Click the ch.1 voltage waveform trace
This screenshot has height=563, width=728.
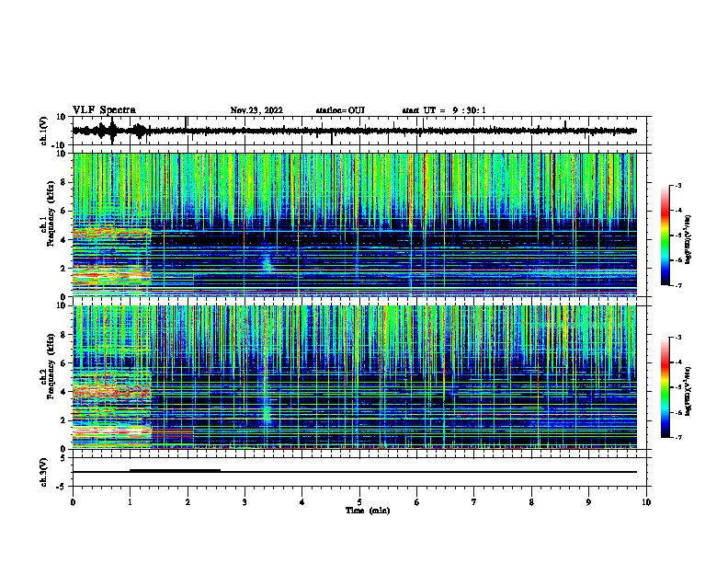pyautogui.click(x=355, y=131)
